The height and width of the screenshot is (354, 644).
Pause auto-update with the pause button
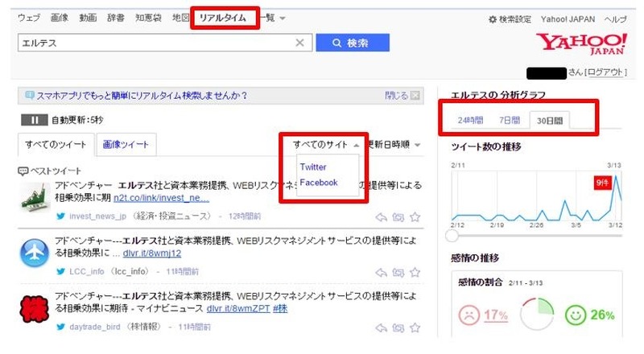pyautogui.click(x=34, y=120)
